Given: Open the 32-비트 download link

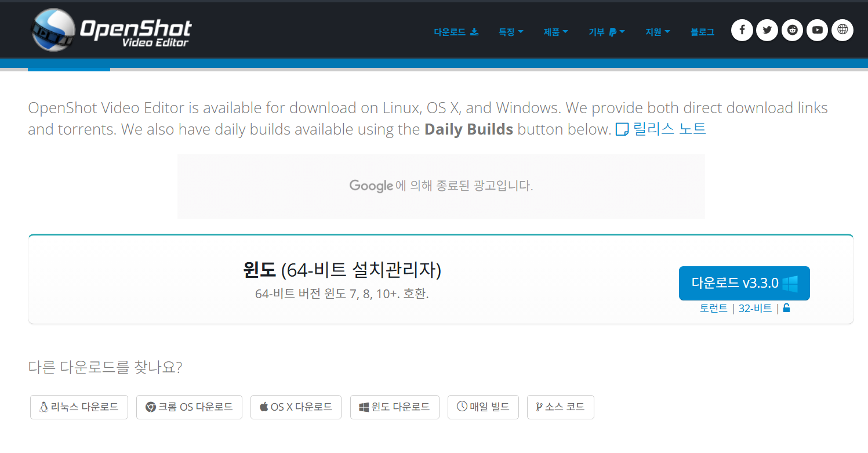Looking at the screenshot, I should [x=755, y=309].
